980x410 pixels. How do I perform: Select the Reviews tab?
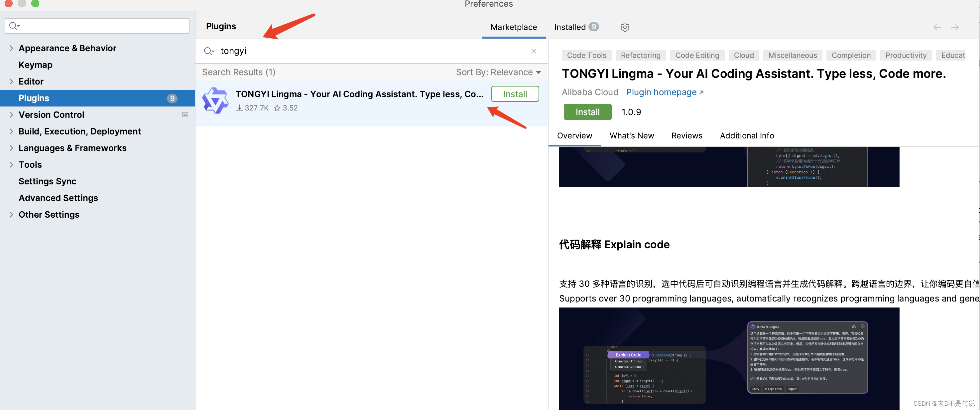coord(687,135)
